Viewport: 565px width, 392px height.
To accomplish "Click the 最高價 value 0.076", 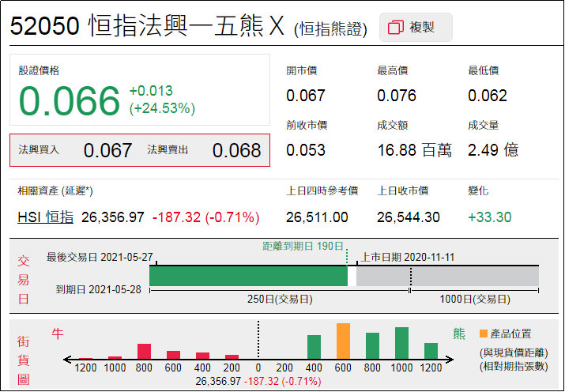I will pos(397,96).
